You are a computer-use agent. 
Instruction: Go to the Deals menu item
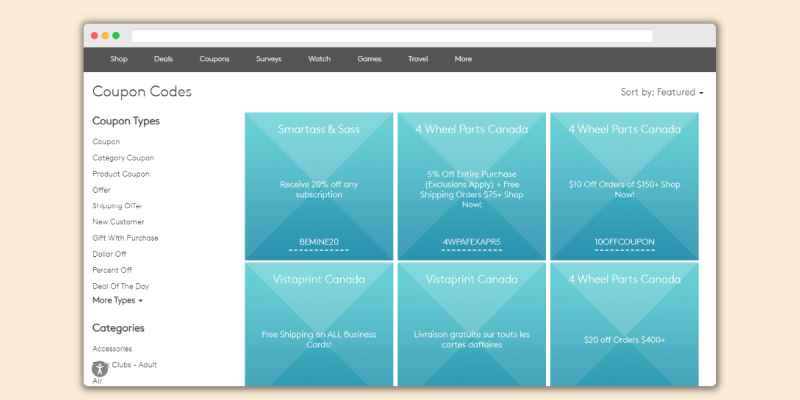pos(163,59)
